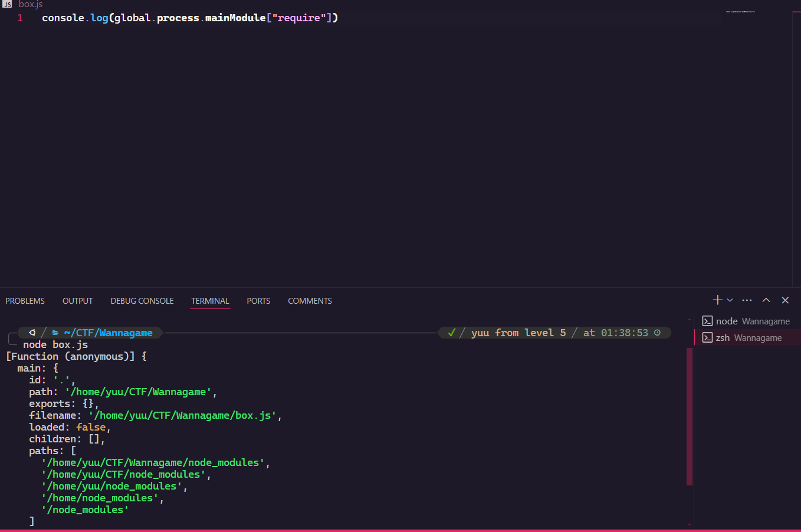This screenshot has width=801, height=532.
Task: Select the zsh Wannagame terminal
Action: pyautogui.click(x=747, y=337)
